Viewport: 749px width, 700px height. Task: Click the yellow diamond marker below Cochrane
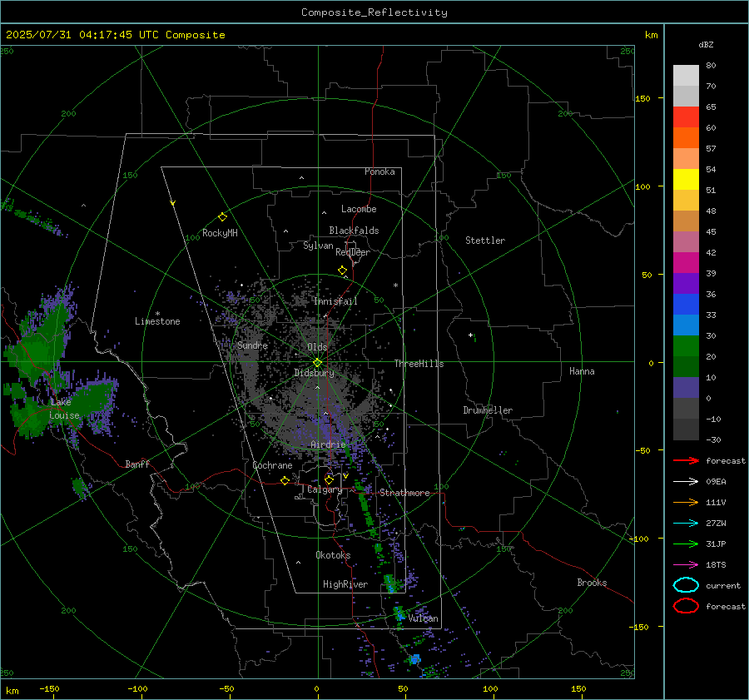285,481
